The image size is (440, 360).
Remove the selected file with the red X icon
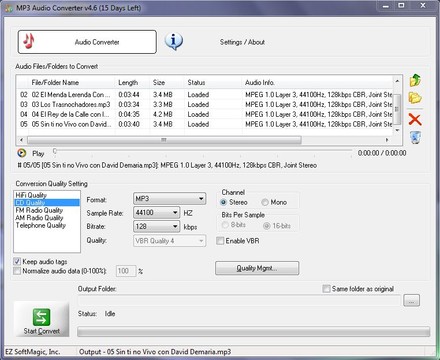pyautogui.click(x=415, y=119)
